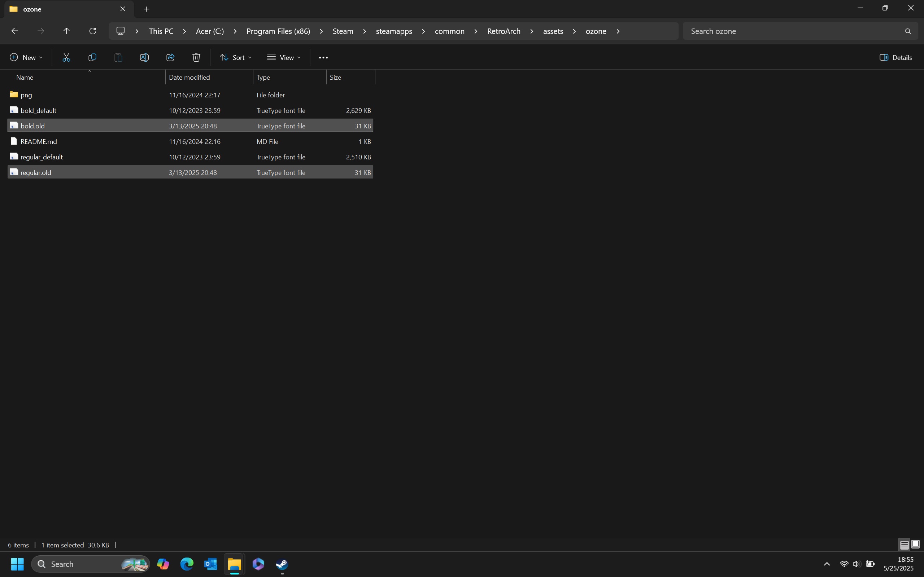Screen dimensions: 924x577
Task: Switch to details list view in status bar
Action: point(904,545)
